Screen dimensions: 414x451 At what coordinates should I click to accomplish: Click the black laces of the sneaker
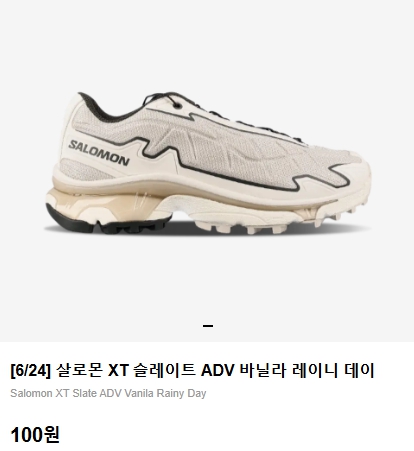[213, 112]
